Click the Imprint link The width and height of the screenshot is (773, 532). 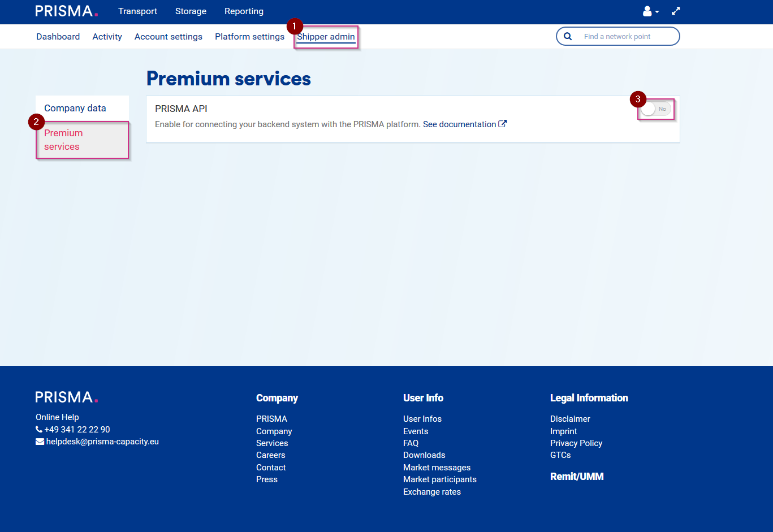[x=563, y=431]
